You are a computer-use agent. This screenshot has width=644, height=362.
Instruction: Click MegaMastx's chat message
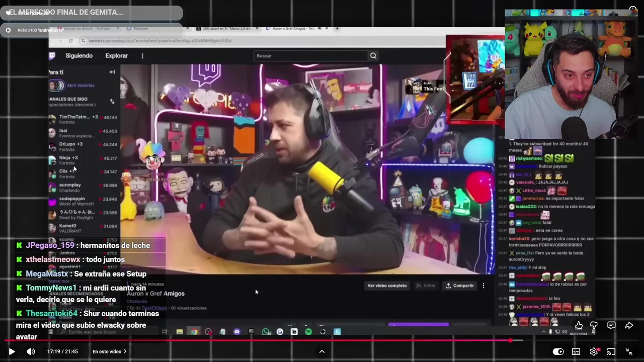click(x=81, y=274)
